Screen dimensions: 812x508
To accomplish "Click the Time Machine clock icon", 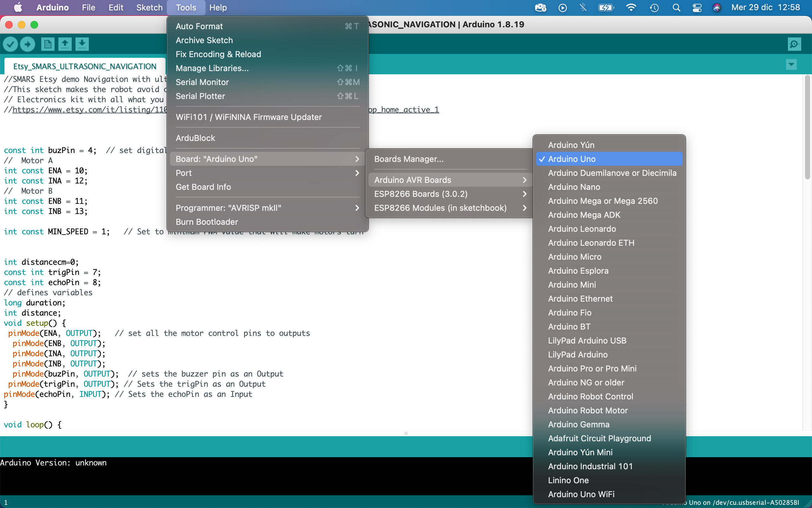I will [654, 7].
